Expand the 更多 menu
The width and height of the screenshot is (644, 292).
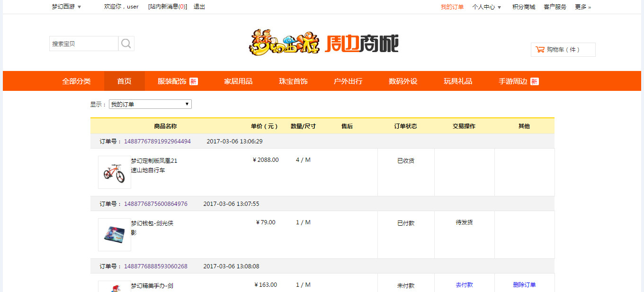point(583,7)
